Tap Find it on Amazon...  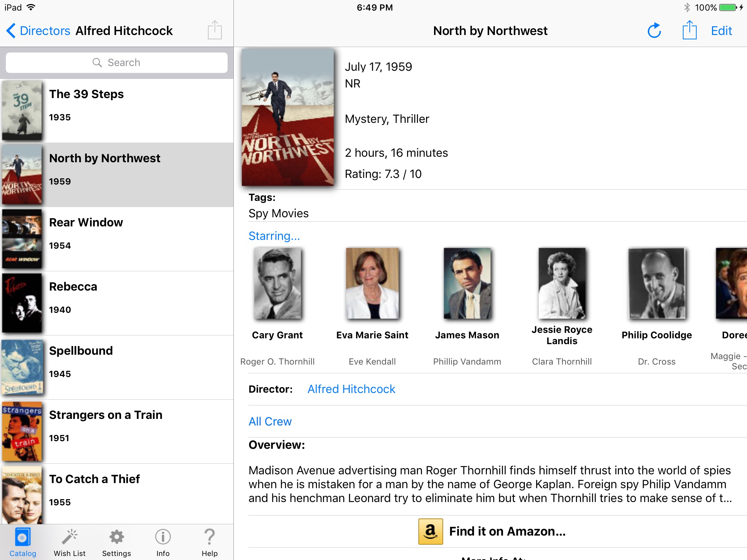coord(507,532)
